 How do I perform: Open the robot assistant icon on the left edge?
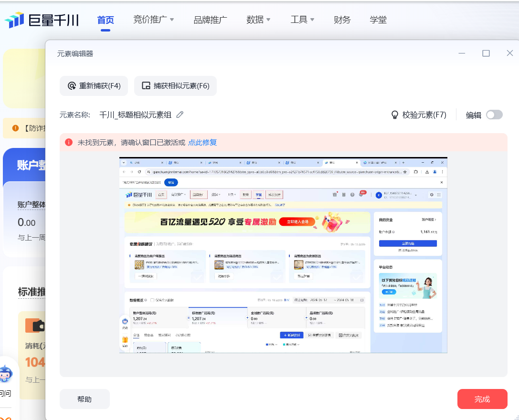click(6, 374)
